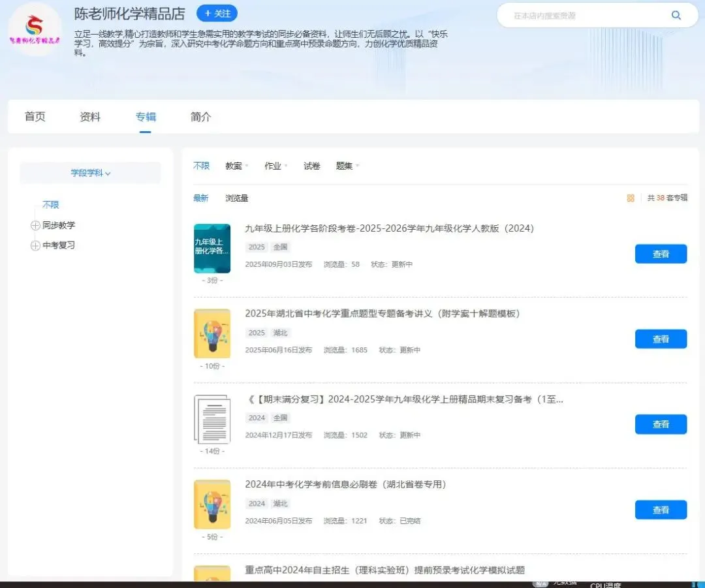This screenshot has width=705, height=588.
Task: Click 查看 on the first album
Action: pyautogui.click(x=661, y=254)
